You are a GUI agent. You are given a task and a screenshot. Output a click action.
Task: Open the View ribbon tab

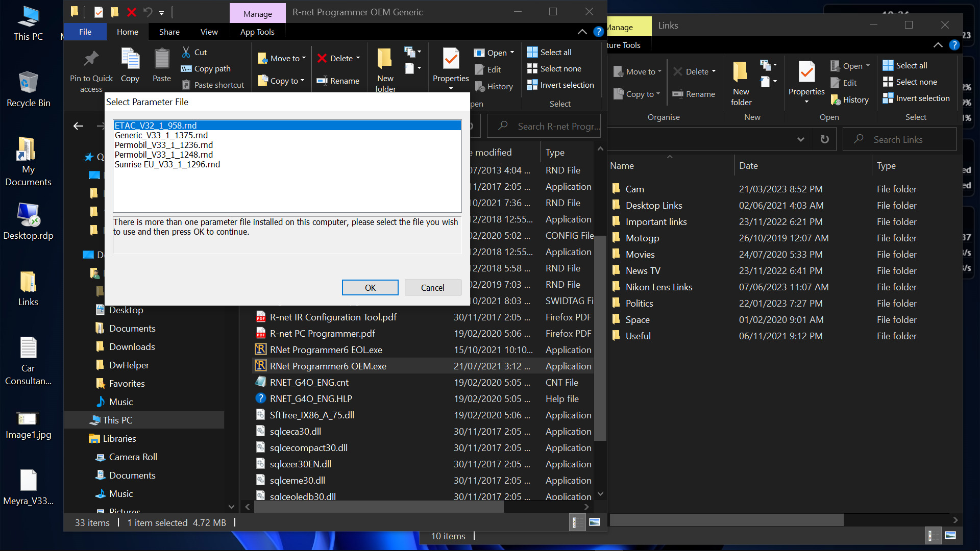(209, 32)
